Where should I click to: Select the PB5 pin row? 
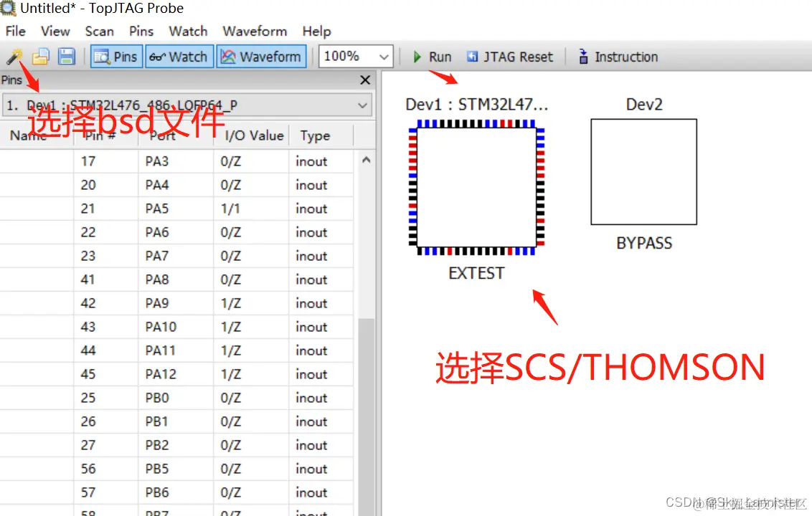[176, 469]
